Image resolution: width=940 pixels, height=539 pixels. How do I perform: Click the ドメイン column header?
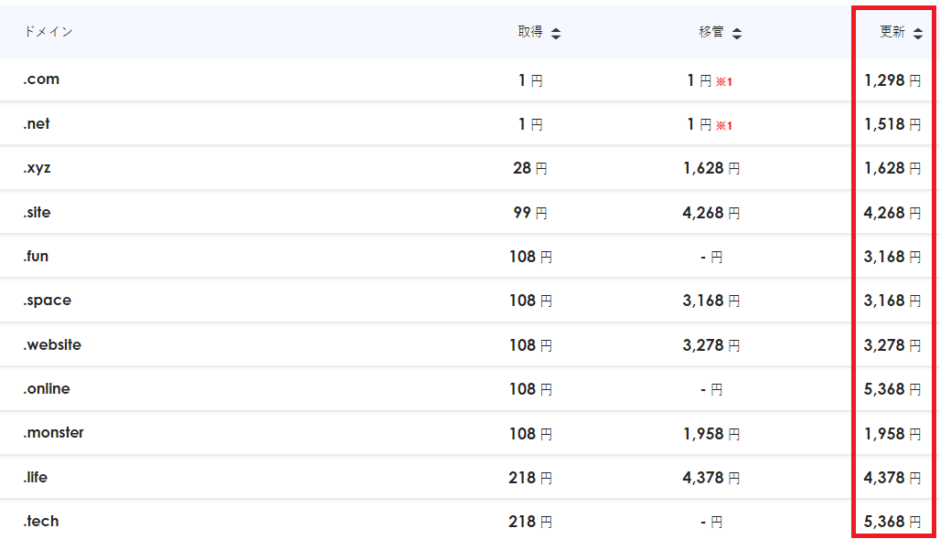pyautogui.click(x=48, y=32)
